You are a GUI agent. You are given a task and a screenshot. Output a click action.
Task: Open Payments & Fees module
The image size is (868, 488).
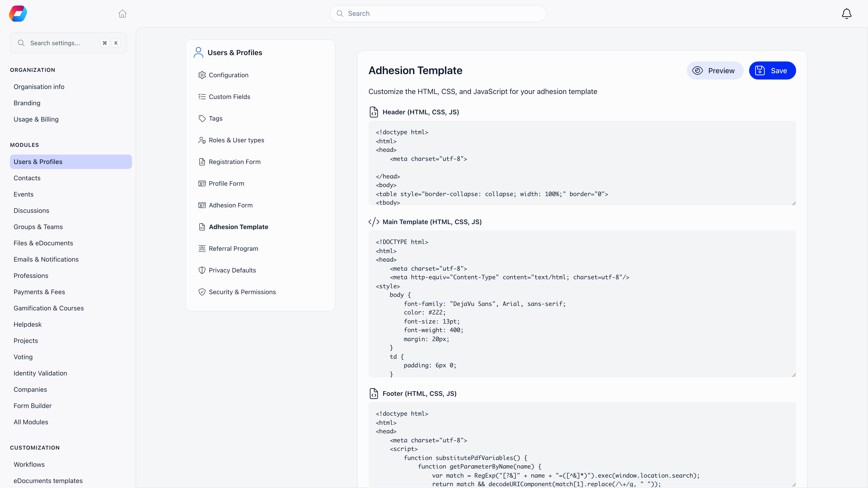39,292
